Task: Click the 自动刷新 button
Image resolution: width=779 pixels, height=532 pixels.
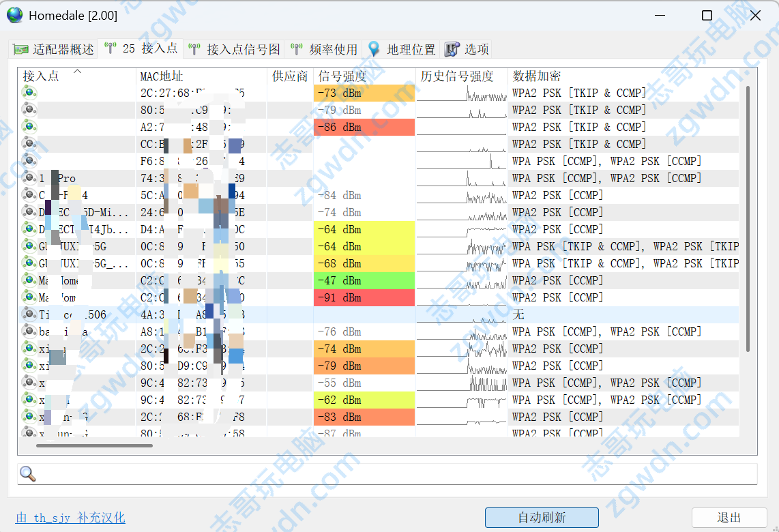Action: tap(542, 518)
